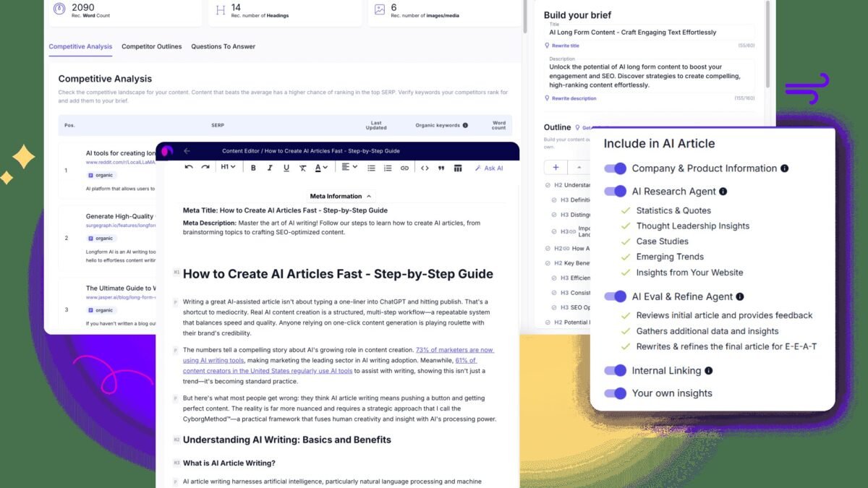The height and width of the screenshot is (488, 868).
Task: Toggle Company & Product Information switch
Action: coord(616,168)
